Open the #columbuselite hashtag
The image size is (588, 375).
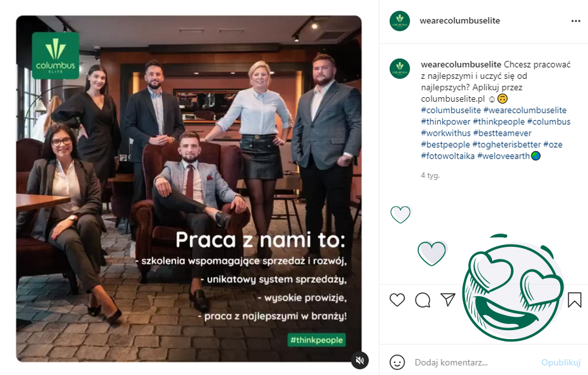(x=450, y=110)
